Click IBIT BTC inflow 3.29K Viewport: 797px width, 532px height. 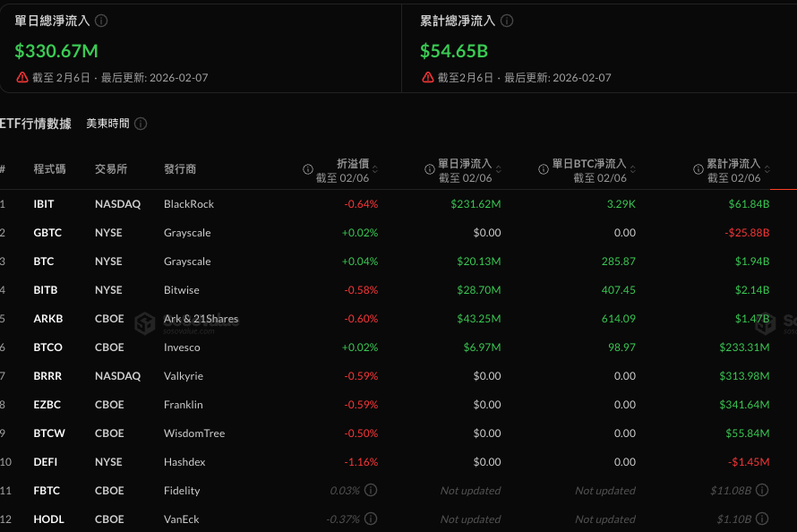[x=621, y=204]
